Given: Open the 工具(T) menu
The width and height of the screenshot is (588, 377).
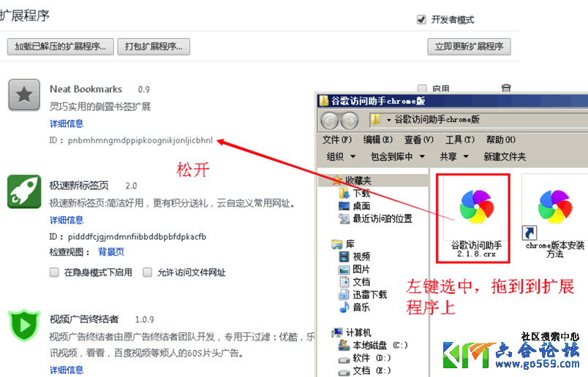Looking at the screenshot, I should 459,140.
